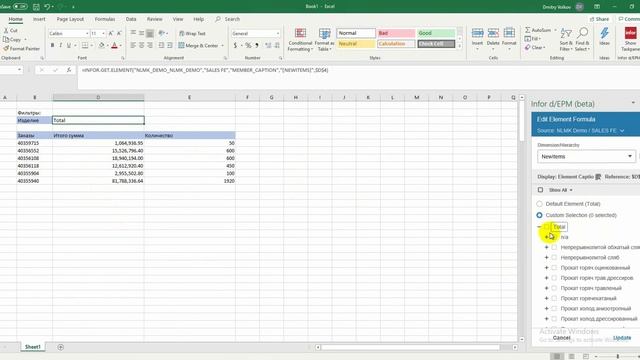Open the Formulas ribbon tab
The image size is (640, 360).
point(105,19)
